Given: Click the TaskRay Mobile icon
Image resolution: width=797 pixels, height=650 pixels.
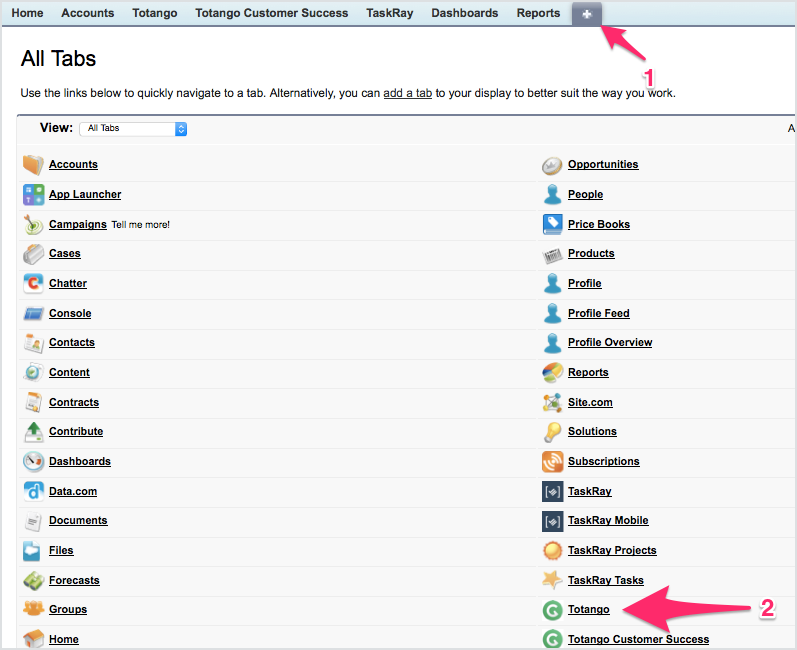Looking at the screenshot, I should pyautogui.click(x=553, y=521).
